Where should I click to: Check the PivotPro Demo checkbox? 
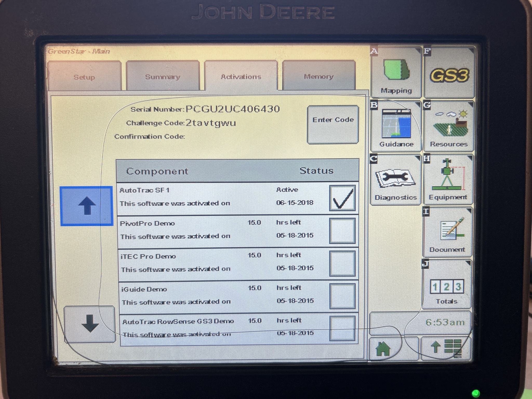(x=342, y=231)
